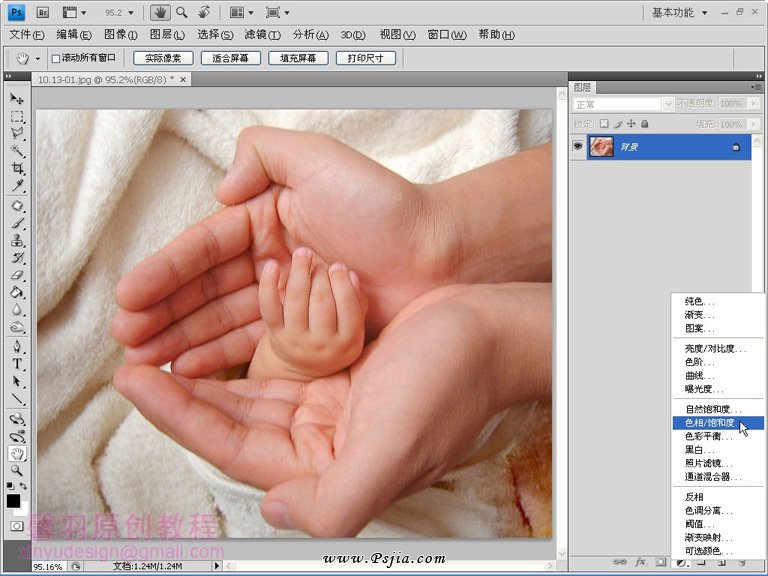The width and height of the screenshot is (768, 576).
Task: Click the 实际像素 button
Action: 163,59
